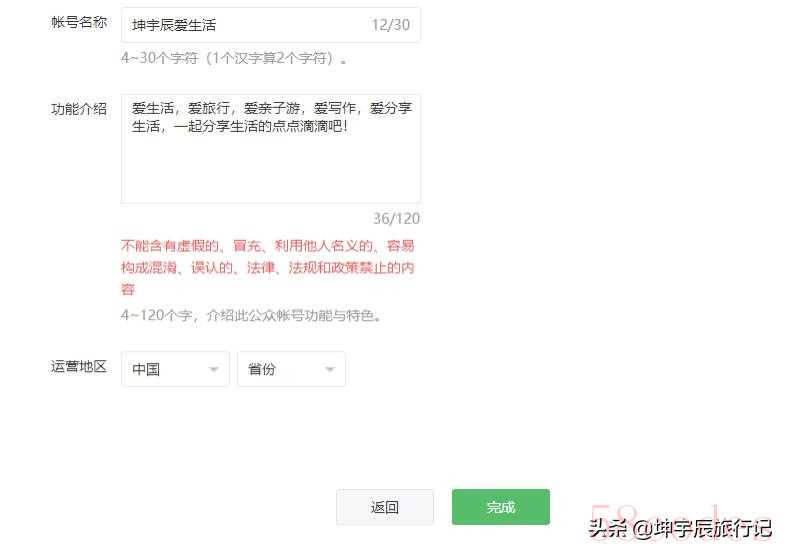Click the green 完成 button
The height and width of the screenshot is (554, 788).
tap(501, 507)
